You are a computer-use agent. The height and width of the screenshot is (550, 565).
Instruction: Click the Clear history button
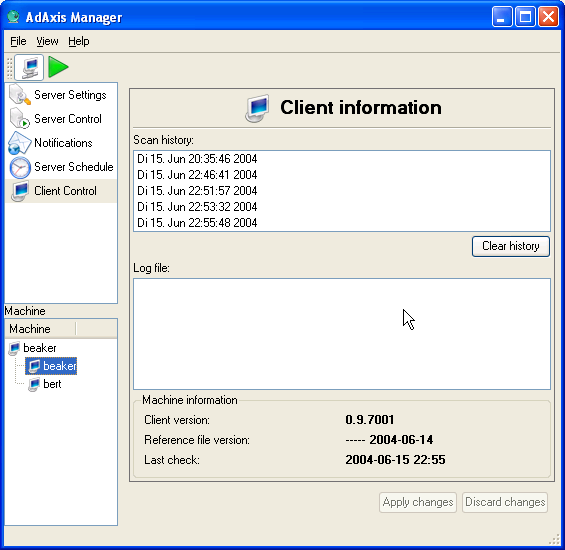coord(511,247)
